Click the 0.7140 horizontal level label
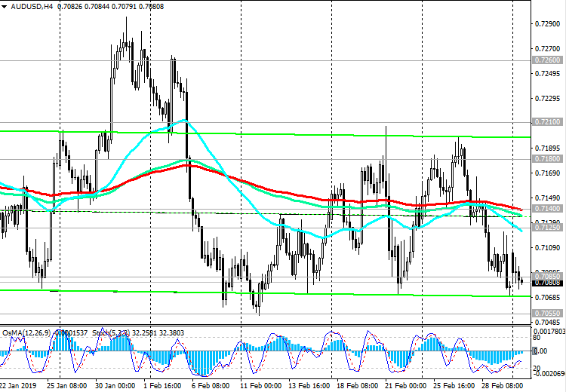Viewport: 566px width, 392px height. pos(547,209)
